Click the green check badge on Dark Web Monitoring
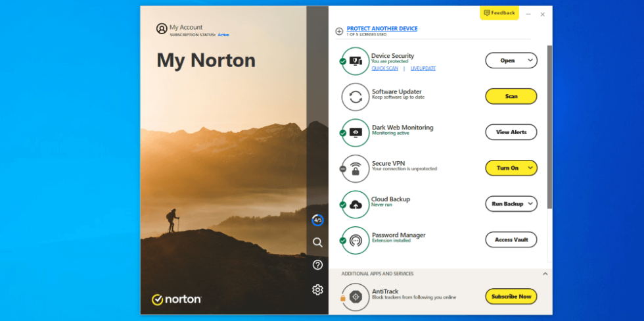 point(342,133)
